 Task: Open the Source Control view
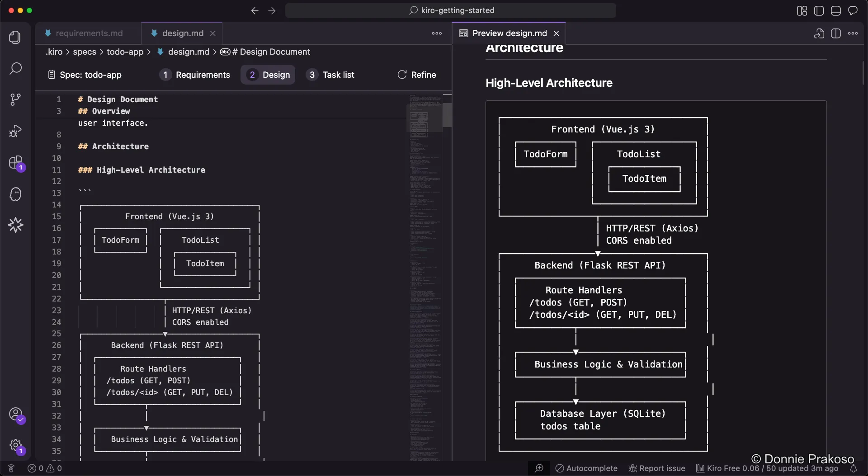pyautogui.click(x=15, y=99)
